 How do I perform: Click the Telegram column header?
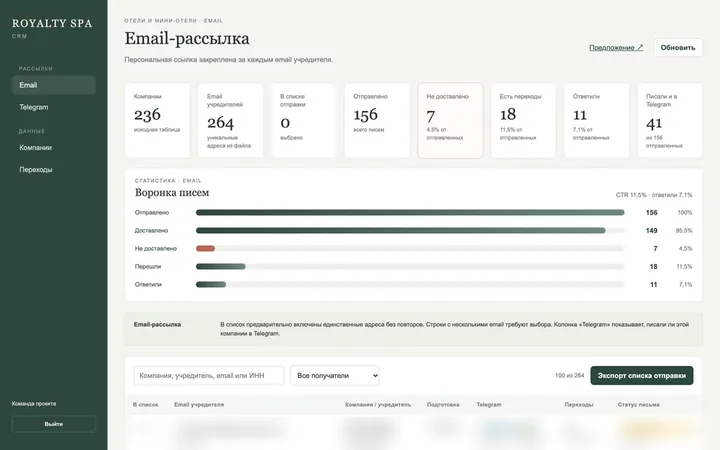coord(489,405)
